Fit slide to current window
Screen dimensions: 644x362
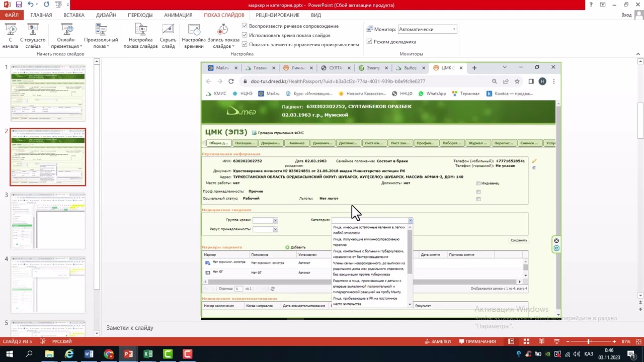[638, 341]
